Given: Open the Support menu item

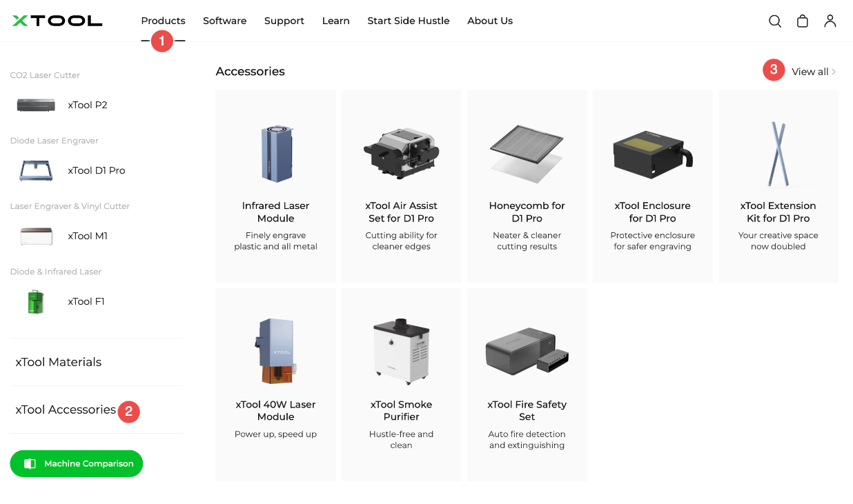Looking at the screenshot, I should click(284, 21).
